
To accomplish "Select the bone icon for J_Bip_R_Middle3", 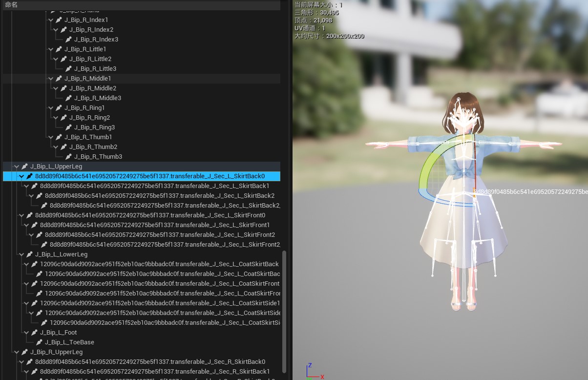I will [x=68, y=98].
